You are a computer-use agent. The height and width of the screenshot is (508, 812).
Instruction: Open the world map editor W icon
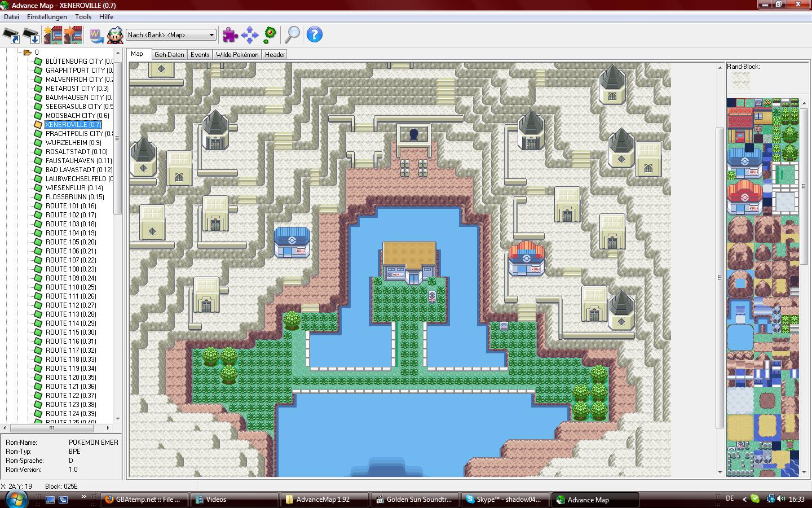[x=96, y=35]
